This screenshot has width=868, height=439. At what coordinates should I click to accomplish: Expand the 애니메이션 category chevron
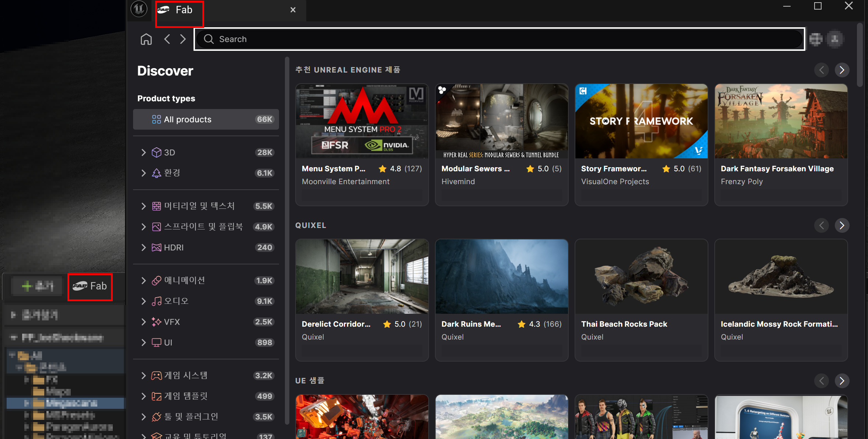[143, 281]
